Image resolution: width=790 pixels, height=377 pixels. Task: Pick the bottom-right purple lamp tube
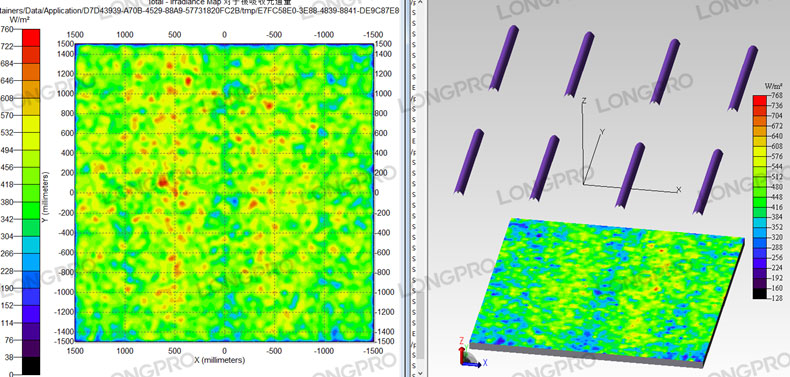pyautogui.click(x=708, y=181)
